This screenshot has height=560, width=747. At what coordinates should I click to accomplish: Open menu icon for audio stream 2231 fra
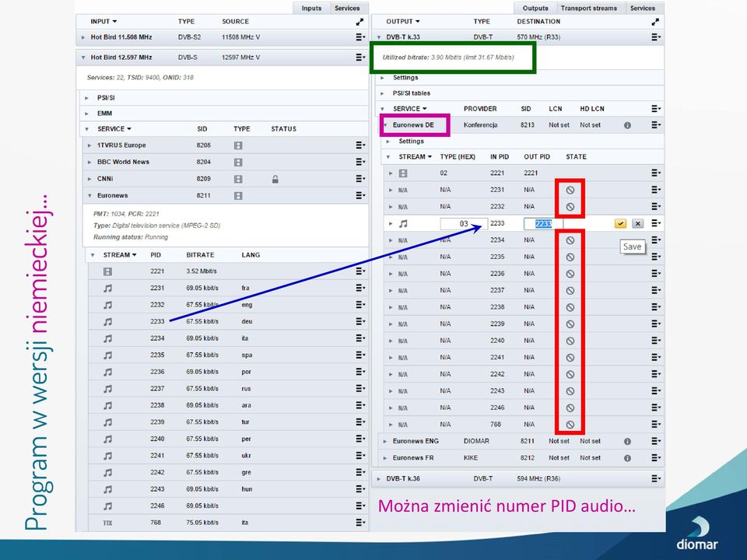point(360,288)
